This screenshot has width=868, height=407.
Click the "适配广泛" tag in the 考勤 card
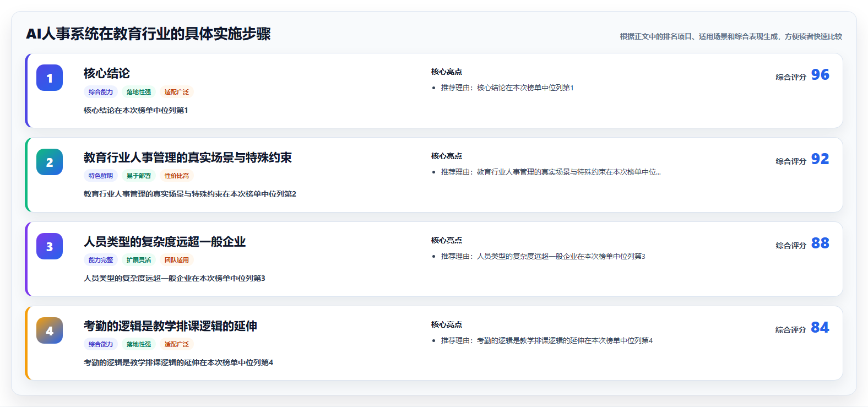pos(177,344)
